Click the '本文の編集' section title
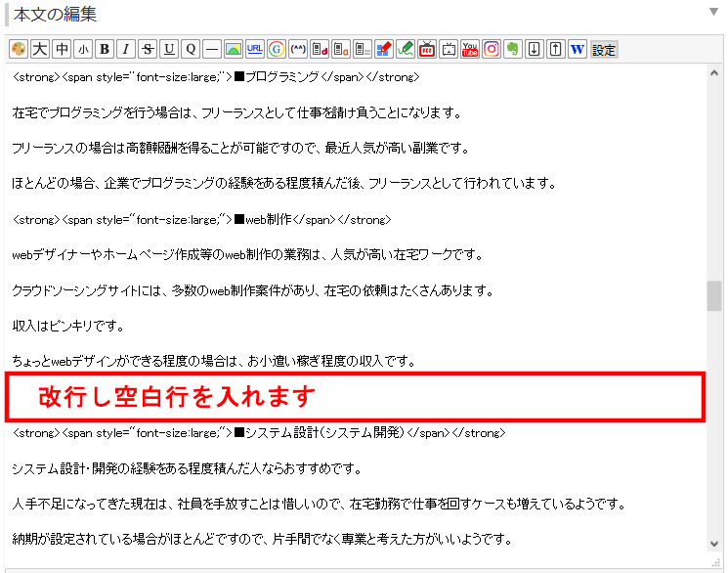Viewport: 728px width, 573px height. 55,15
